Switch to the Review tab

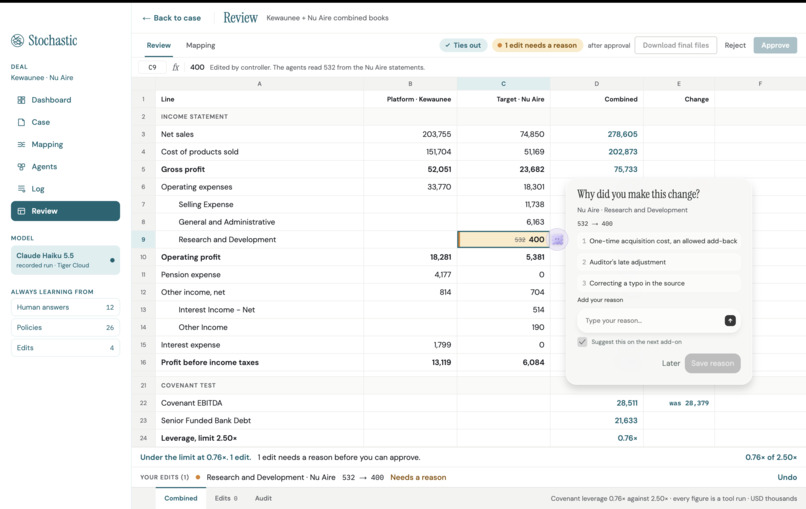coord(158,45)
